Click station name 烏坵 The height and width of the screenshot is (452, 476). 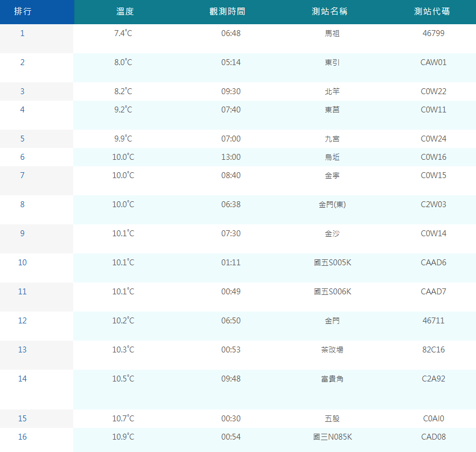(x=332, y=157)
